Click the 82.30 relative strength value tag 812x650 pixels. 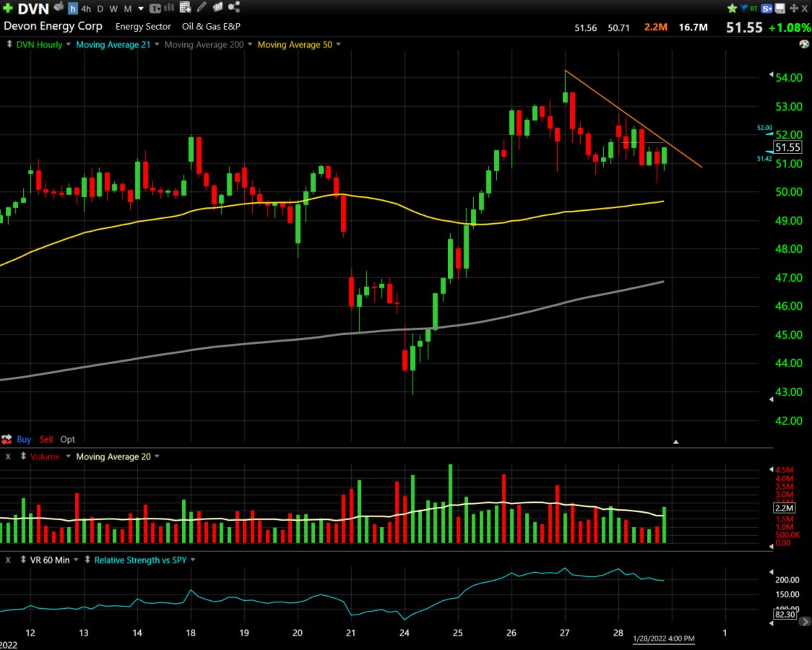(x=785, y=615)
